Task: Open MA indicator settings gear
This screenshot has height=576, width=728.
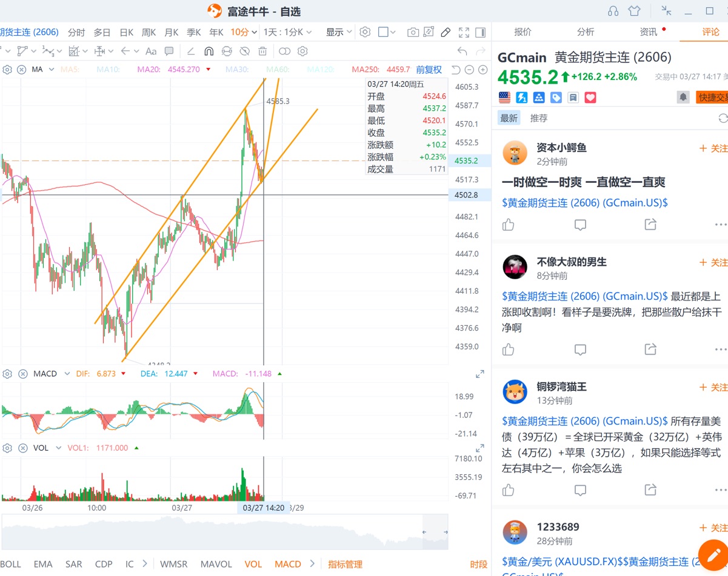Action: pyautogui.click(x=7, y=70)
